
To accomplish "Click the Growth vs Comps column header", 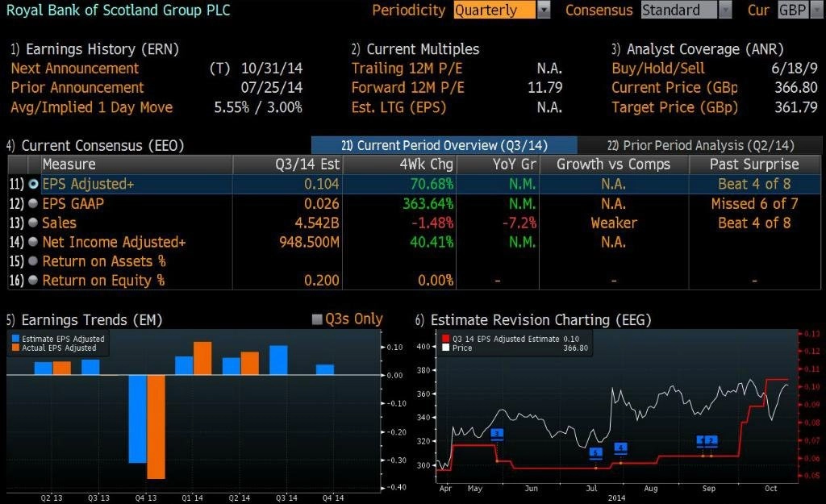I will coord(614,165).
